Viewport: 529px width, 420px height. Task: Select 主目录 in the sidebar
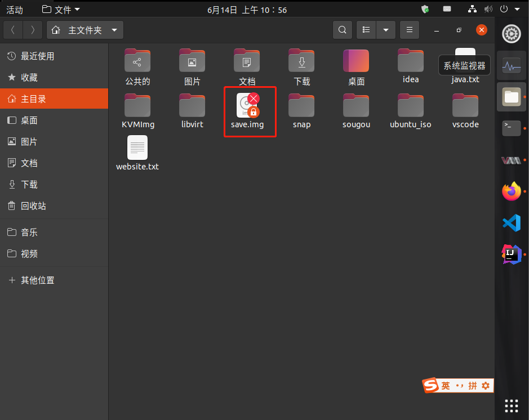(54, 99)
